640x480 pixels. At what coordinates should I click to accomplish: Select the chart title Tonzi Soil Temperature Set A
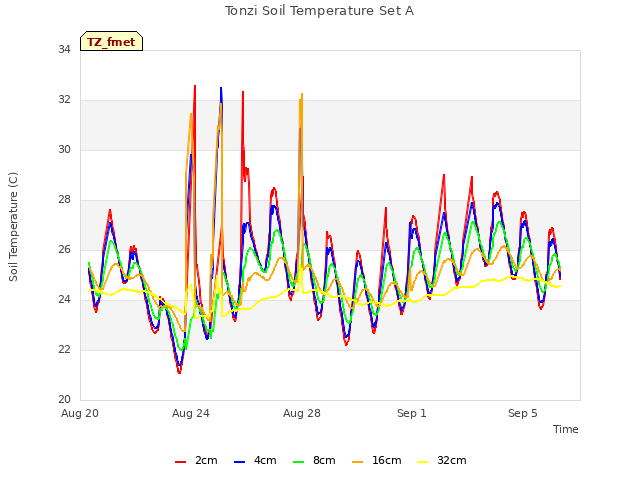[319, 11]
